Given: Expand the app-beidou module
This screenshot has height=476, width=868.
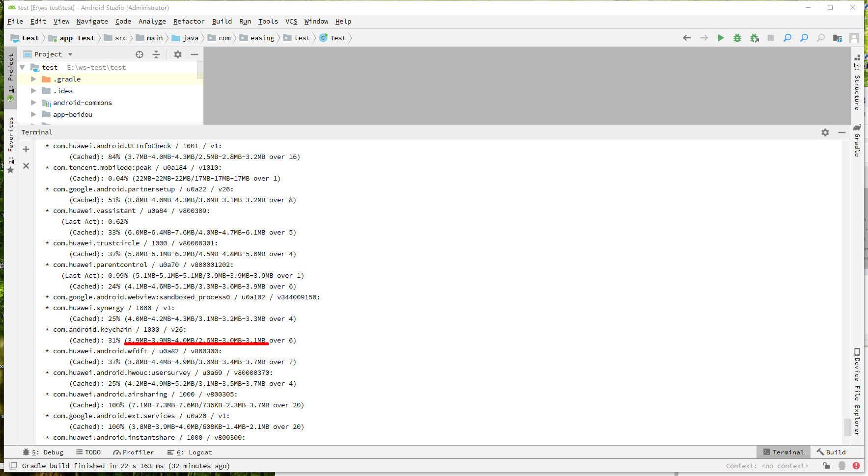Looking at the screenshot, I should 33,114.
